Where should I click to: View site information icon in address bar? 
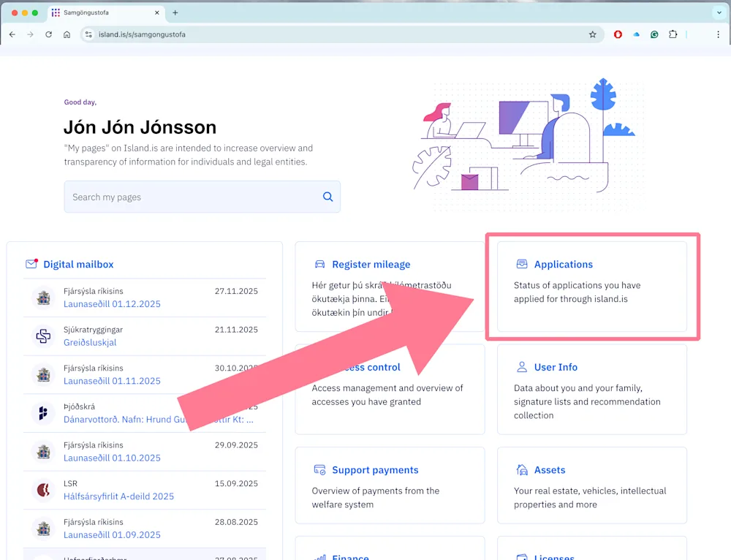(x=88, y=34)
